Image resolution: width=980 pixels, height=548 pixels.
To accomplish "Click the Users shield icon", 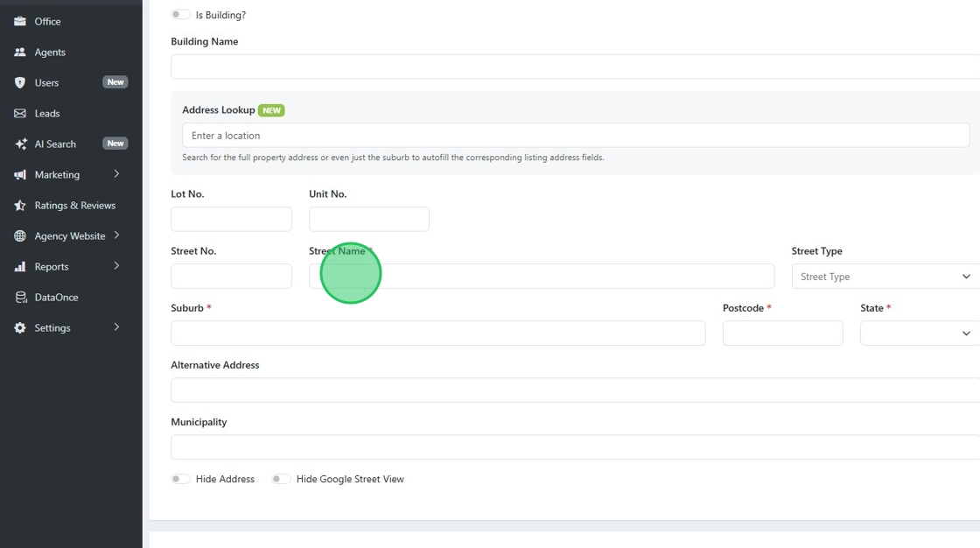I will pyautogui.click(x=20, y=83).
